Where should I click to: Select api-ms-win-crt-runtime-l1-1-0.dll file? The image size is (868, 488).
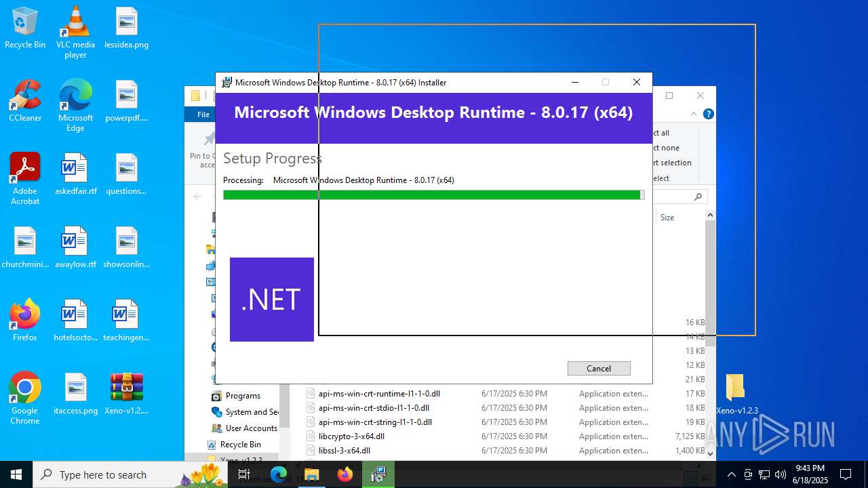(379, 393)
